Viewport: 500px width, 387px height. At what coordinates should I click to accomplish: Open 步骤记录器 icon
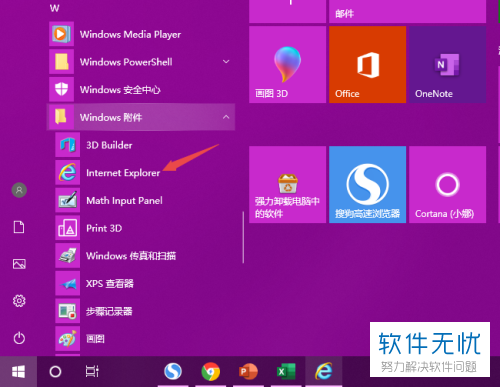[68, 311]
